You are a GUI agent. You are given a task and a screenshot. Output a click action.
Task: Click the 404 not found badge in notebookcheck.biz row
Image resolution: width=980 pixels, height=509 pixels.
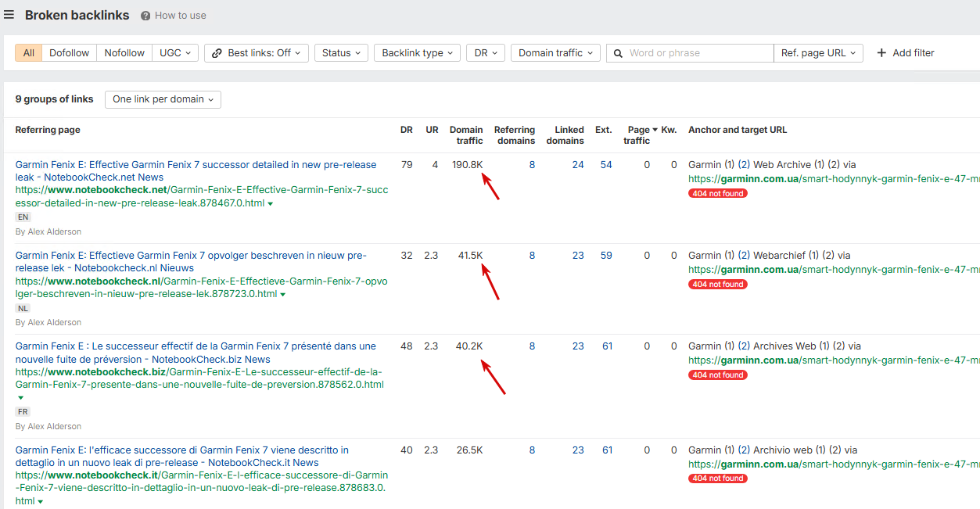pos(717,375)
